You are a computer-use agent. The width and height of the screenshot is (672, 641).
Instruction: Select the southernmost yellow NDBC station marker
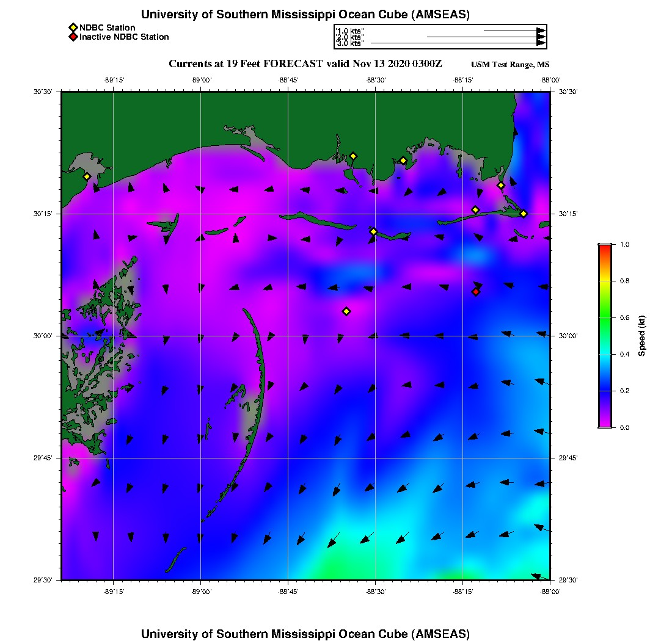(346, 311)
